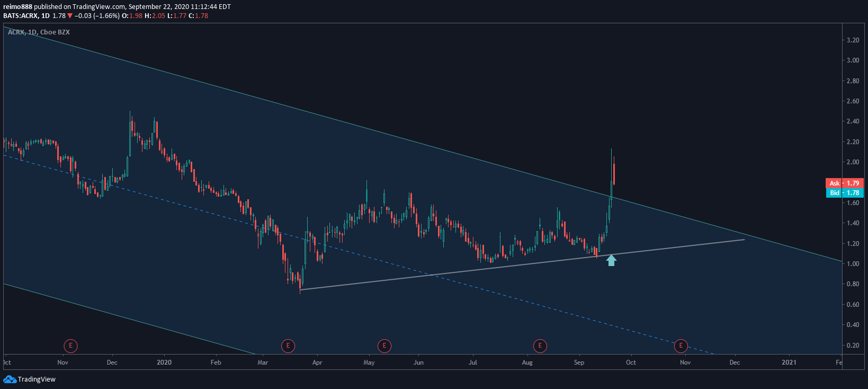Viewport: 868px width, 389px height.
Task: Click the 1.20 price axis label
Action: point(853,244)
